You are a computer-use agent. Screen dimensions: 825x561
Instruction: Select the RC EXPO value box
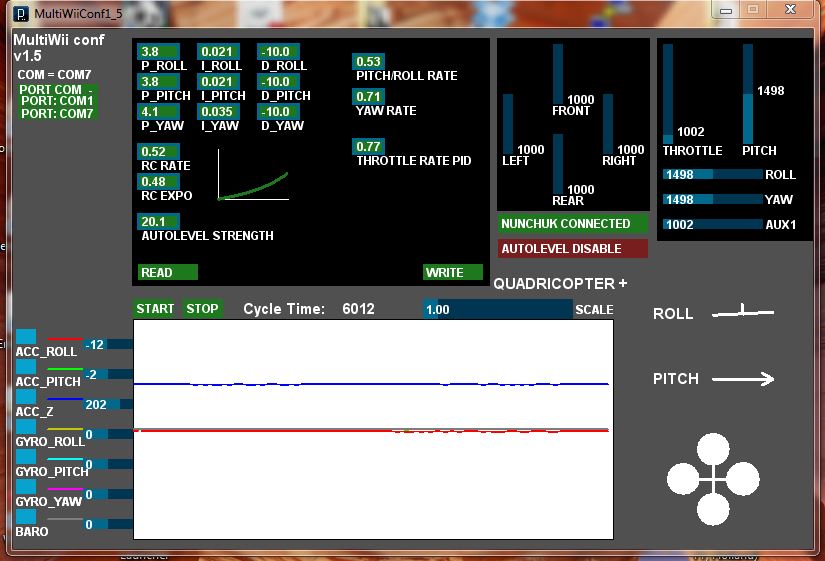click(158, 182)
